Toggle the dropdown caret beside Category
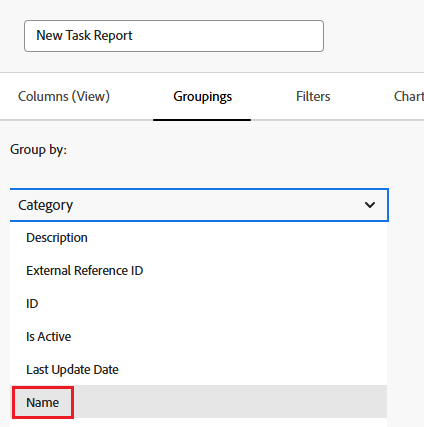 click(370, 205)
